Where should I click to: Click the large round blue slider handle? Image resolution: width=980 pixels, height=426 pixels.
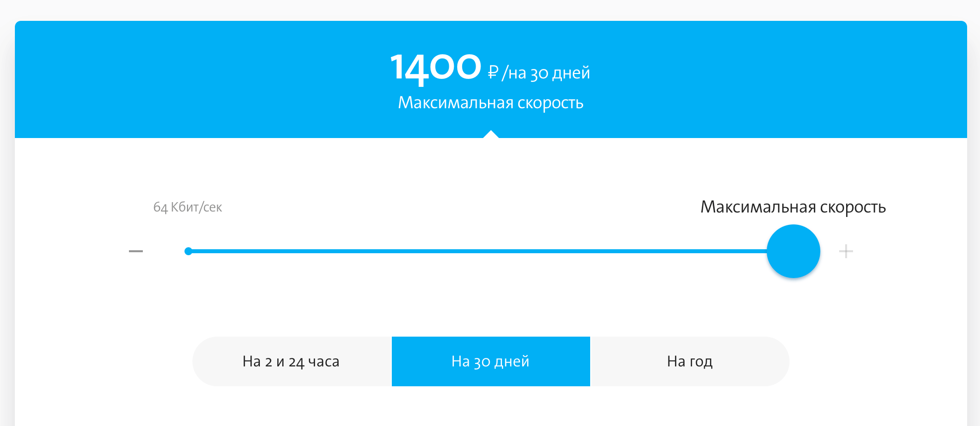[793, 251]
